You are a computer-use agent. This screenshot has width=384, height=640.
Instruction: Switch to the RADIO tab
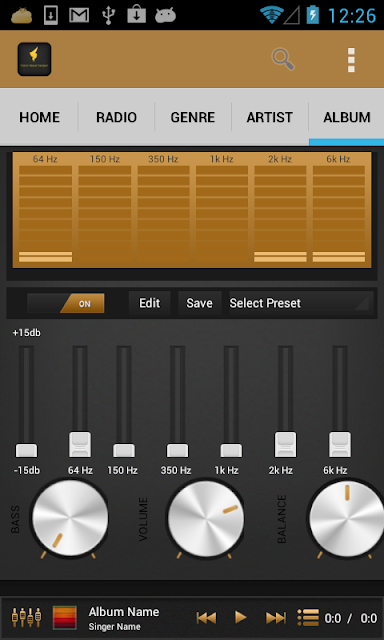pyautogui.click(x=116, y=118)
